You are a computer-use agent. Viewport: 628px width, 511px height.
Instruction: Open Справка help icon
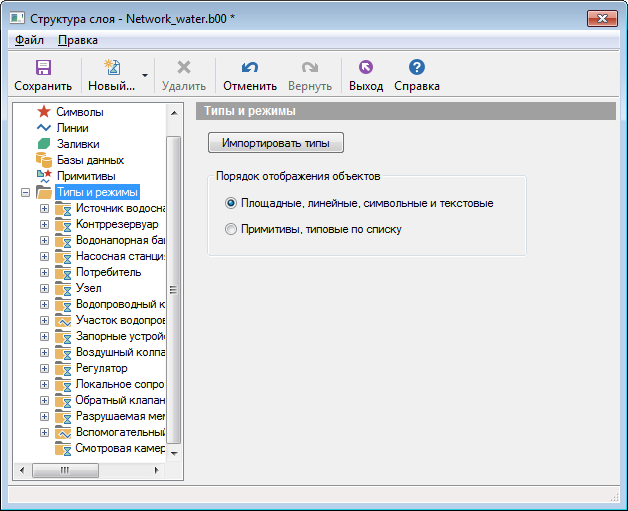417,67
